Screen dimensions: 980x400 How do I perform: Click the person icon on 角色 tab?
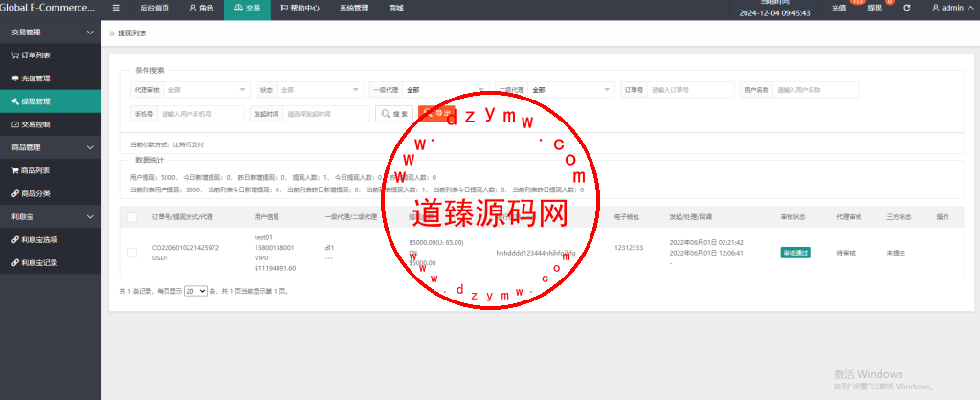tap(192, 8)
